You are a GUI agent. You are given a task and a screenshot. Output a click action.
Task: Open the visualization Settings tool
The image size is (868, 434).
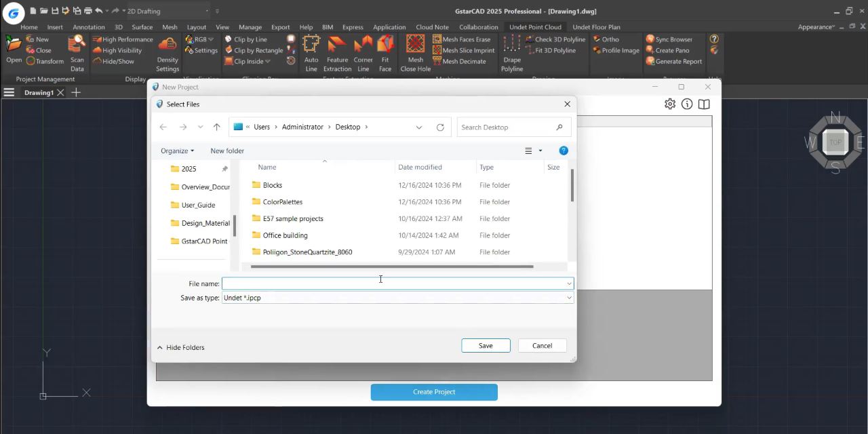click(201, 50)
